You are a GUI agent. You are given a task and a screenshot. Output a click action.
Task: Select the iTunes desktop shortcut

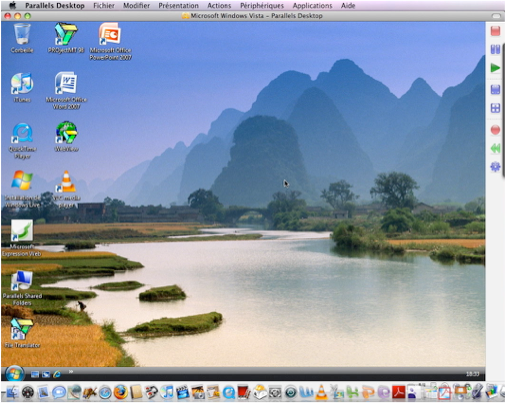[x=22, y=87]
